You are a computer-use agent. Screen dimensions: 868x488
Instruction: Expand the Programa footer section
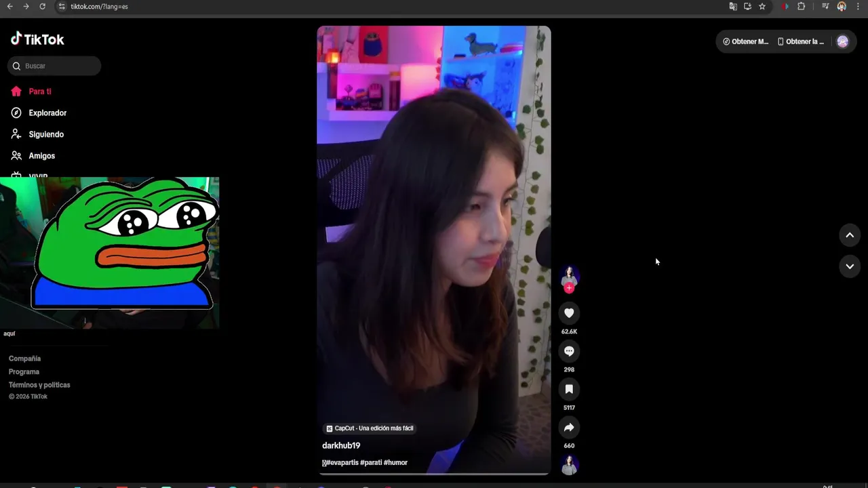(24, 371)
